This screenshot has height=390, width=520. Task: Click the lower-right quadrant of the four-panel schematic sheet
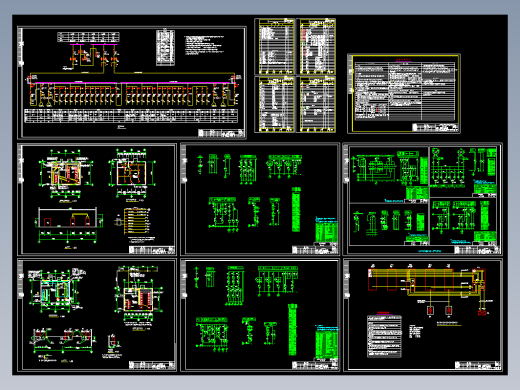click(x=463, y=221)
